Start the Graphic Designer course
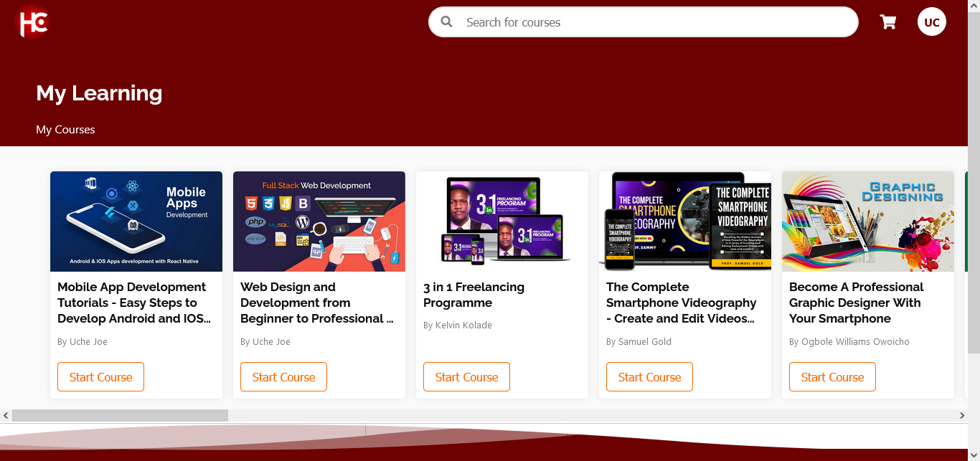Image resolution: width=980 pixels, height=461 pixels. pos(832,377)
